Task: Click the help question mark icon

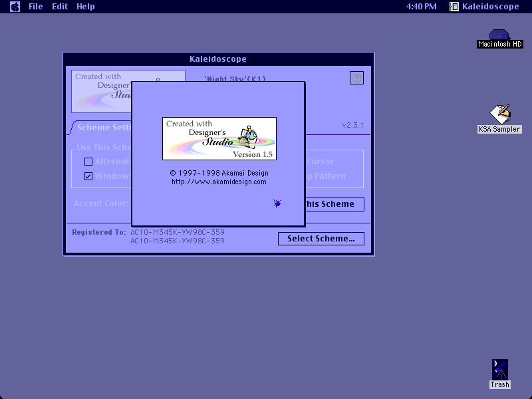Action: tap(356, 78)
